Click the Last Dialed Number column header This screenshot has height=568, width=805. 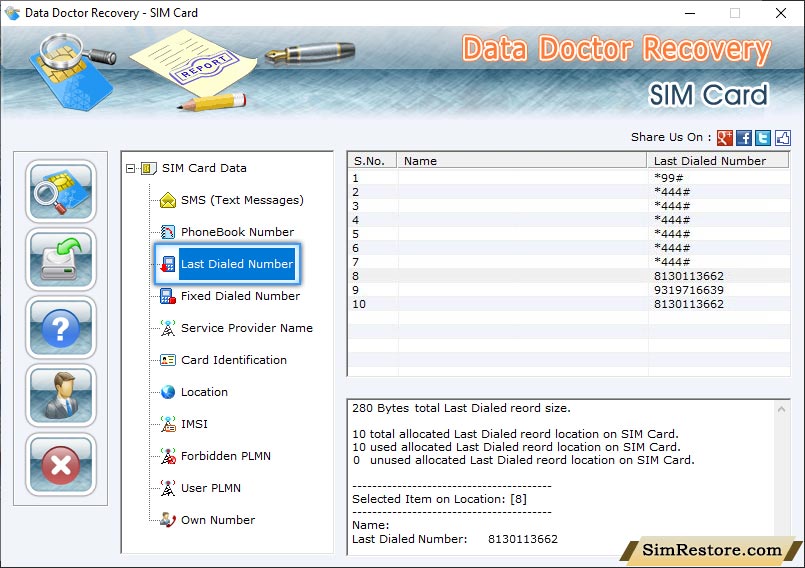tap(718, 161)
